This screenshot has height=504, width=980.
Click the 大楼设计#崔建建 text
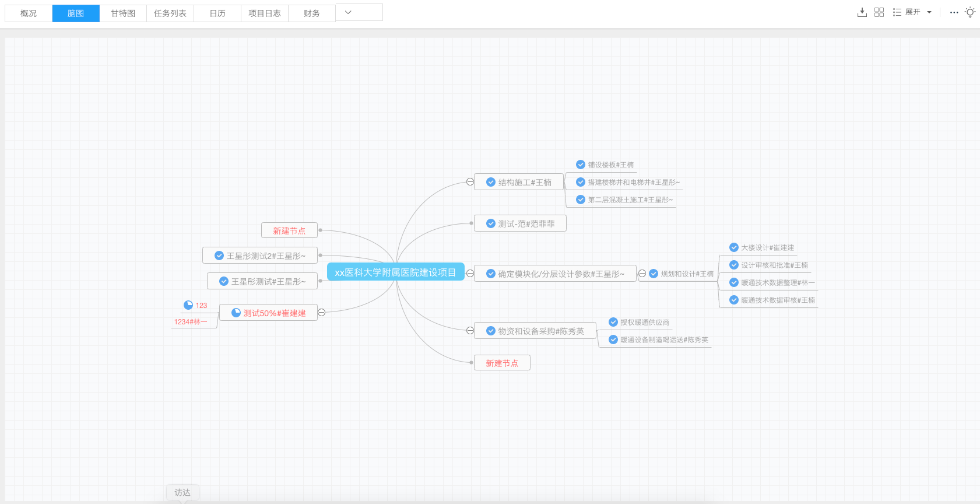pos(767,248)
